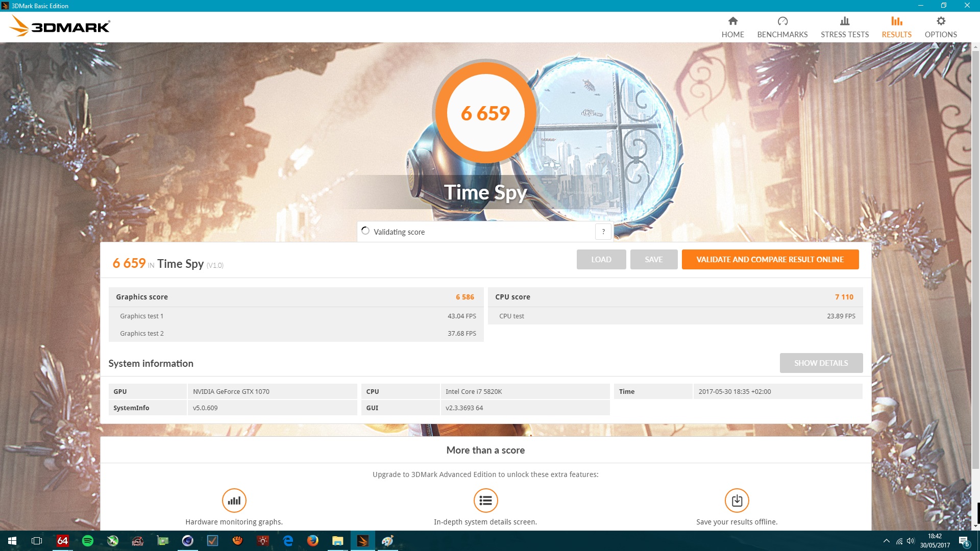The width and height of the screenshot is (980, 551).
Task: Switch to the STRESS TESTS tab
Action: pos(844,27)
